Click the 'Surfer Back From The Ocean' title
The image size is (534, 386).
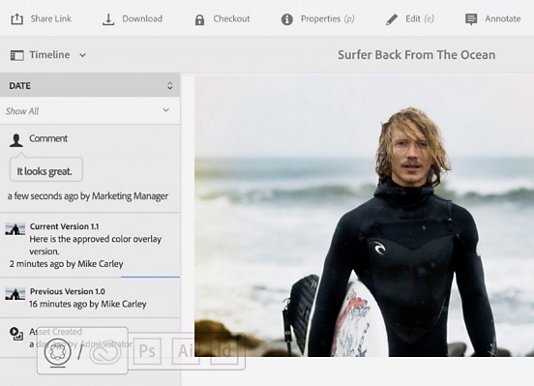[x=417, y=55]
